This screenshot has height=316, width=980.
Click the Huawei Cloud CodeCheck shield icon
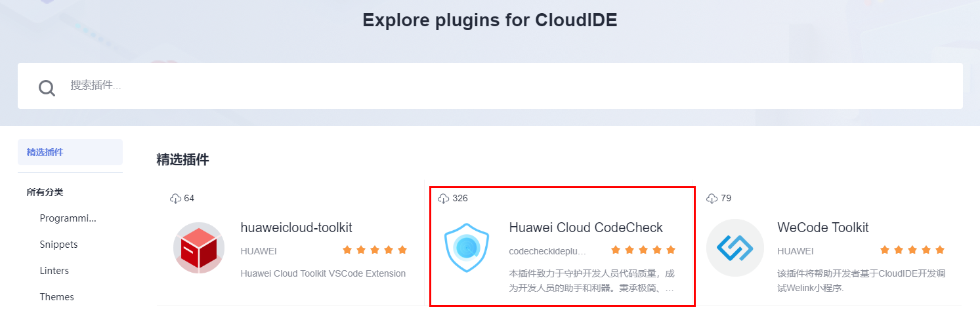click(x=467, y=247)
